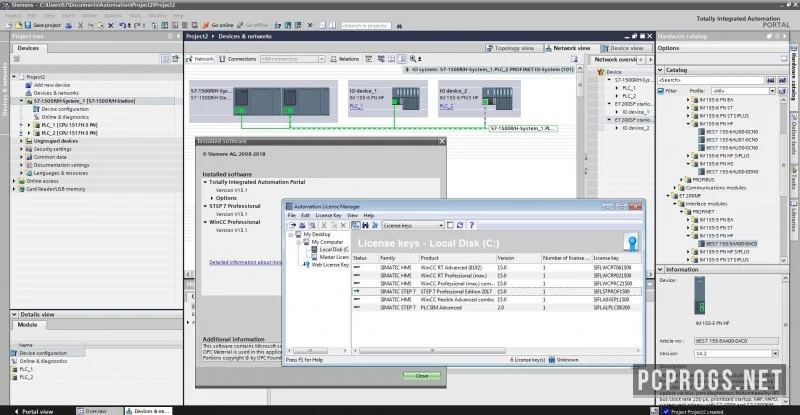This screenshot has width=800, height=415.
Task: Click the Go offline icon
Action: point(240,25)
